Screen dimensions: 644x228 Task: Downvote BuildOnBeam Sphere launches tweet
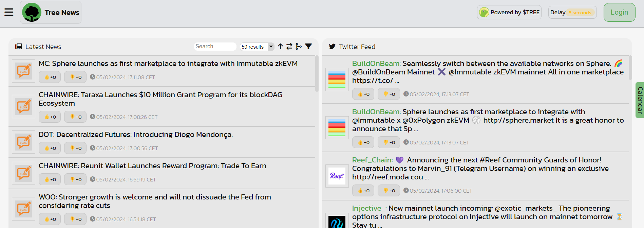pyautogui.click(x=389, y=142)
